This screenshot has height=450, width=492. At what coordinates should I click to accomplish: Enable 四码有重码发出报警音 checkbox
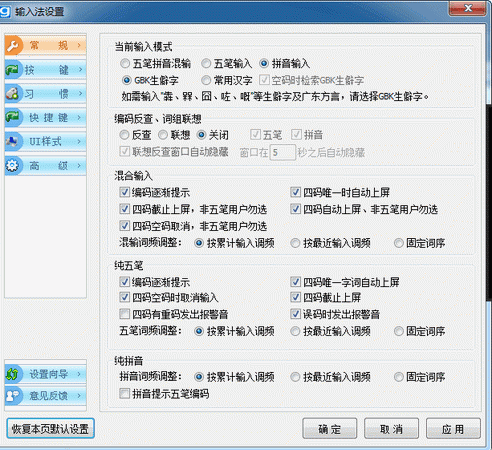tap(174, 314)
